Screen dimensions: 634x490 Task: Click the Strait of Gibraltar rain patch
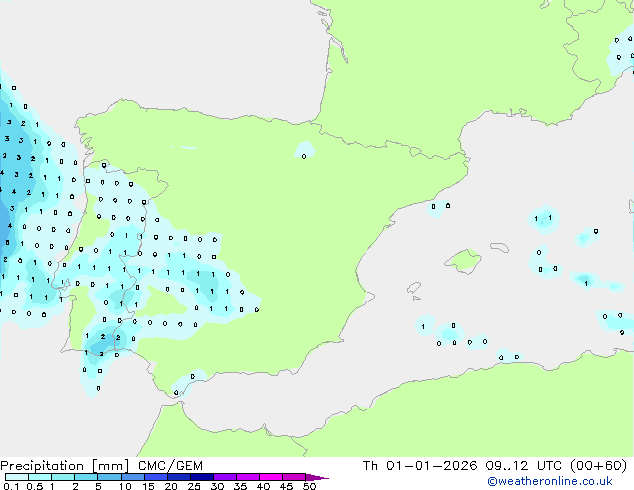coord(187,382)
